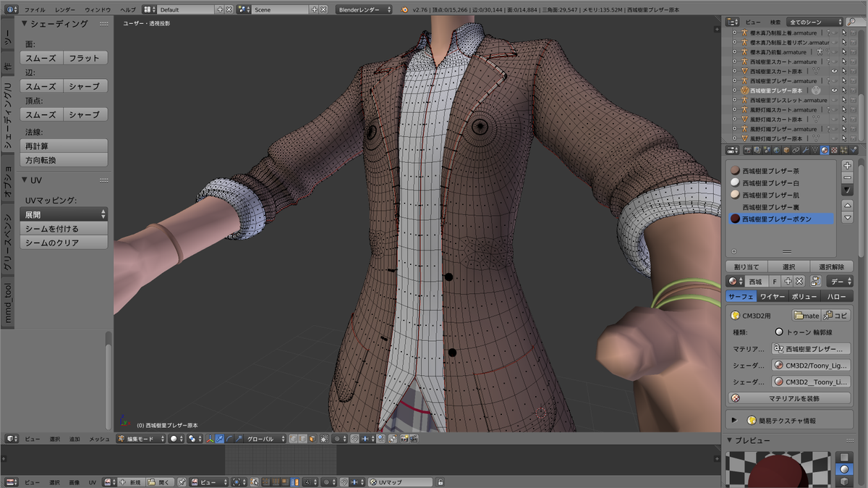Viewport: 868px width, 488px height.
Task: Select face select mode icon
Action: click(312, 439)
